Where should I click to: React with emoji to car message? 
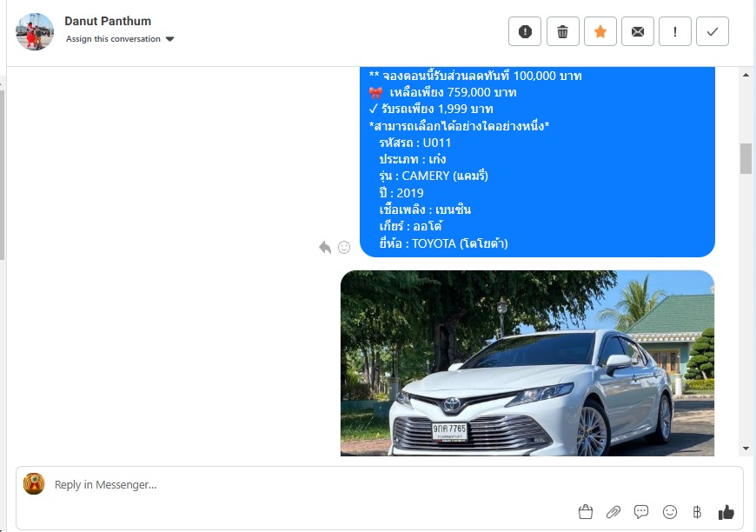coord(344,248)
